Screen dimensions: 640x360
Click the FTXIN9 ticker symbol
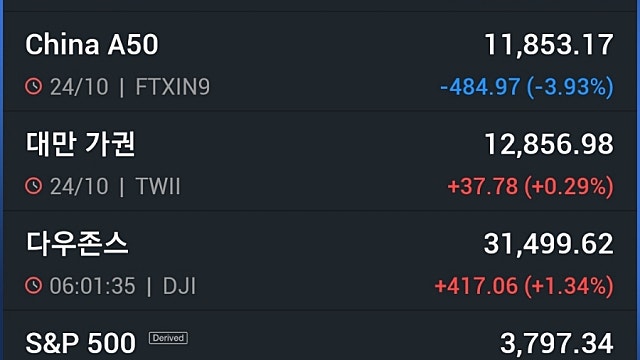(173, 87)
